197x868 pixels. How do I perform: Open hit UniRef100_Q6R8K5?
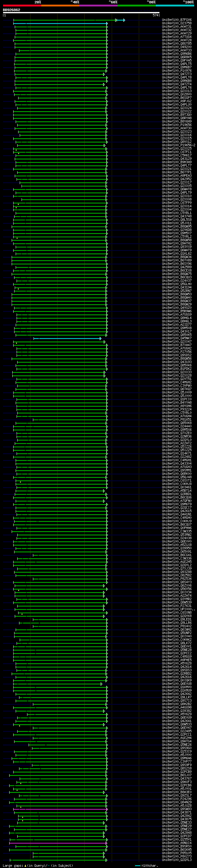click(x=176, y=57)
